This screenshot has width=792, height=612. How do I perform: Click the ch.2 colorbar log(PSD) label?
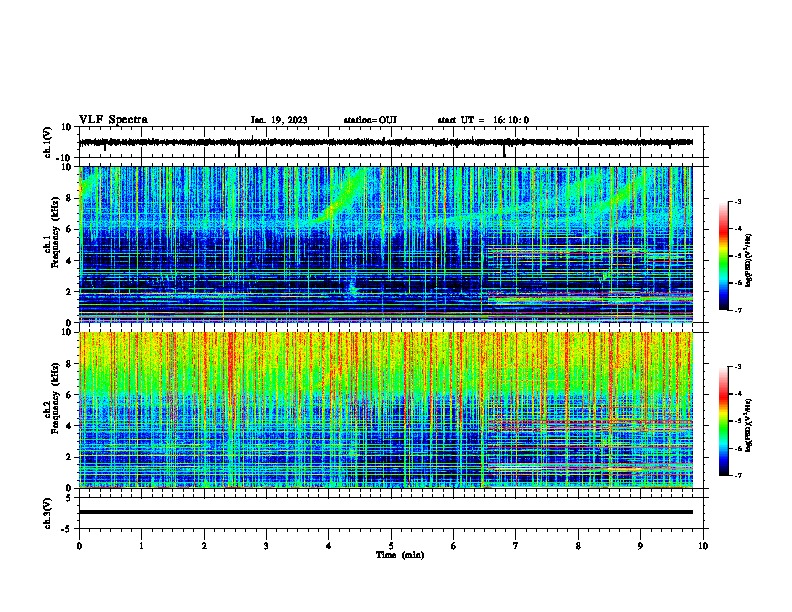point(749,425)
